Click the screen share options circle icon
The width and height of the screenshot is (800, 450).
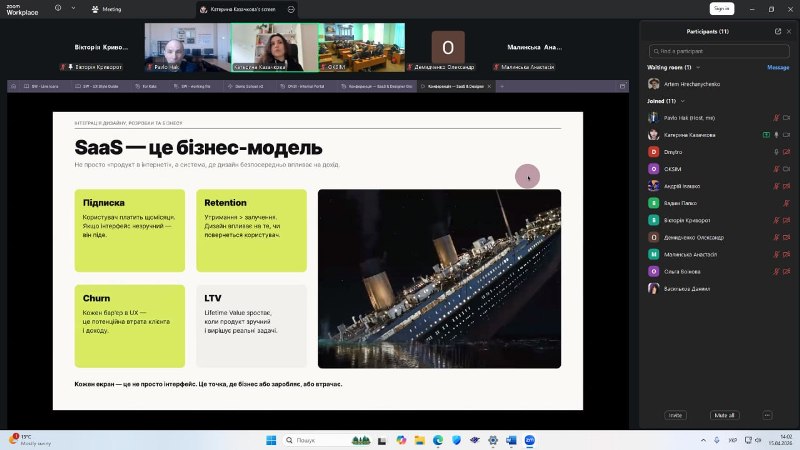tap(291, 9)
